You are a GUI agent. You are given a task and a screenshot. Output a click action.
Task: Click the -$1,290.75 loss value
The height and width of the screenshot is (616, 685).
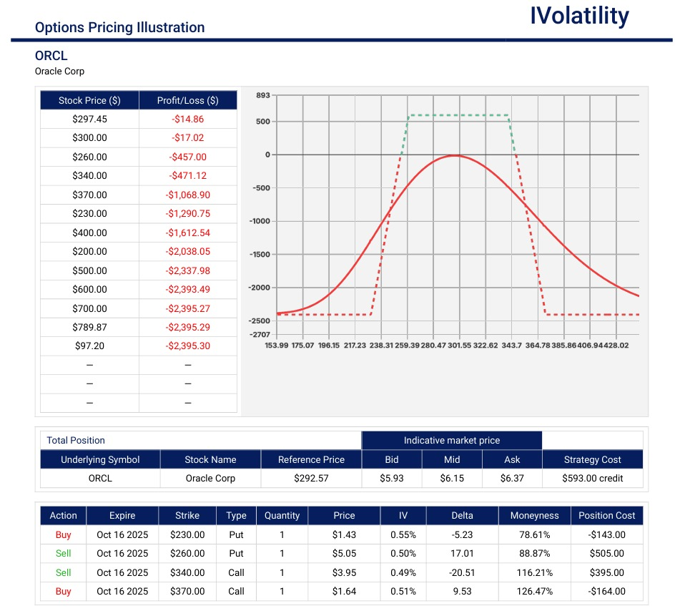188,214
